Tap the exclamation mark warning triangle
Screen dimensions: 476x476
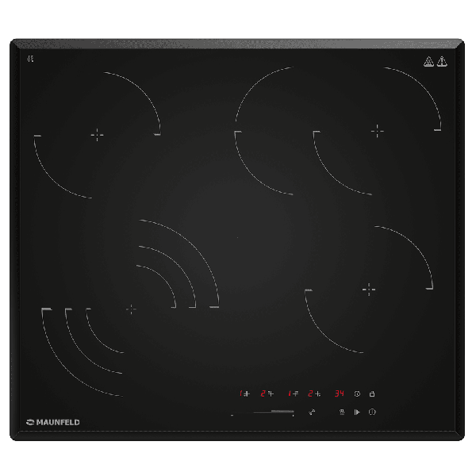coord(442,62)
